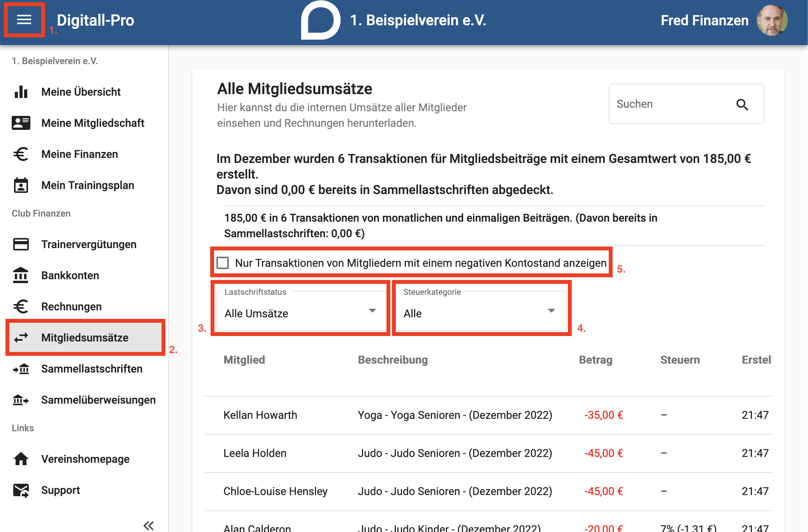
Task: Click Leela Holden's -45,00 € amount
Action: pyautogui.click(x=604, y=453)
